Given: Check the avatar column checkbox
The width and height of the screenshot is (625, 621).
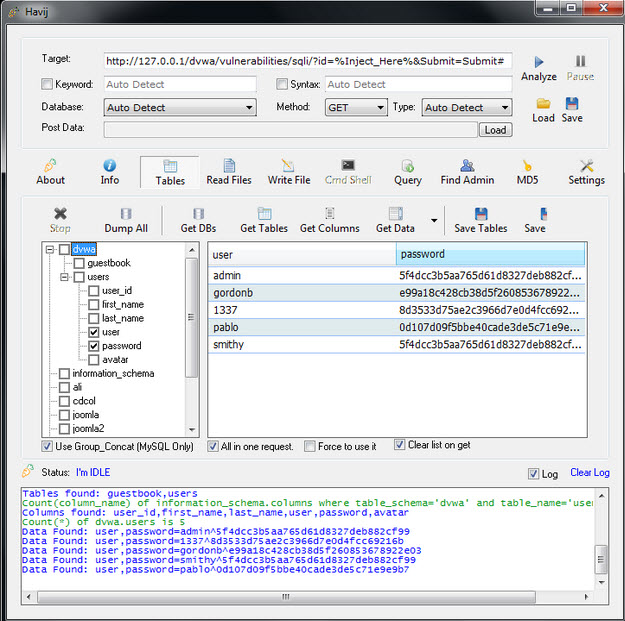Looking at the screenshot, I should pyautogui.click(x=94, y=360).
